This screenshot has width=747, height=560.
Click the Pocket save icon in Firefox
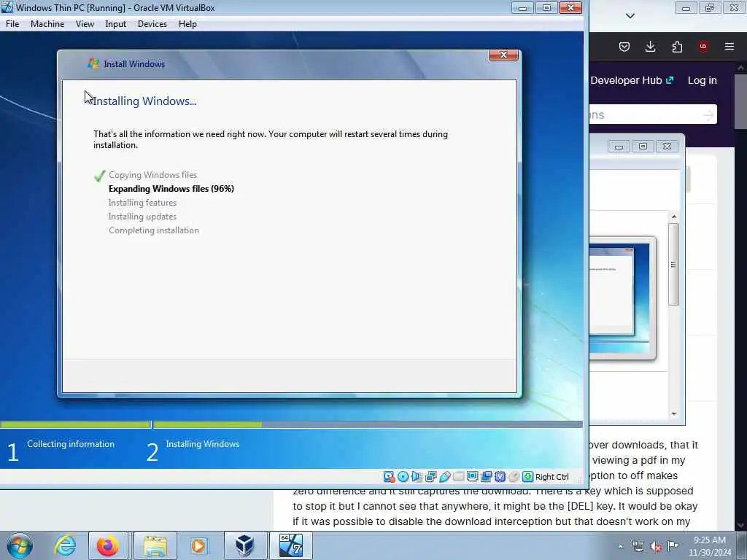[624, 46]
